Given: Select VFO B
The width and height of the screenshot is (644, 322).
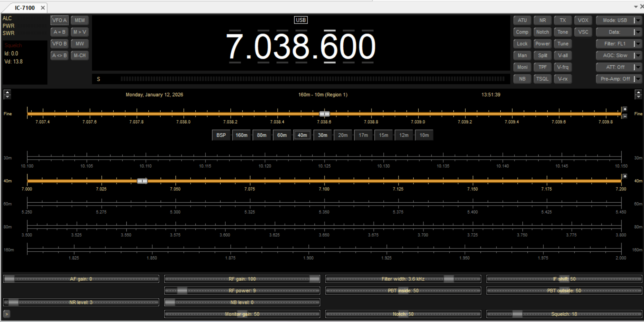Looking at the screenshot, I should 60,44.
